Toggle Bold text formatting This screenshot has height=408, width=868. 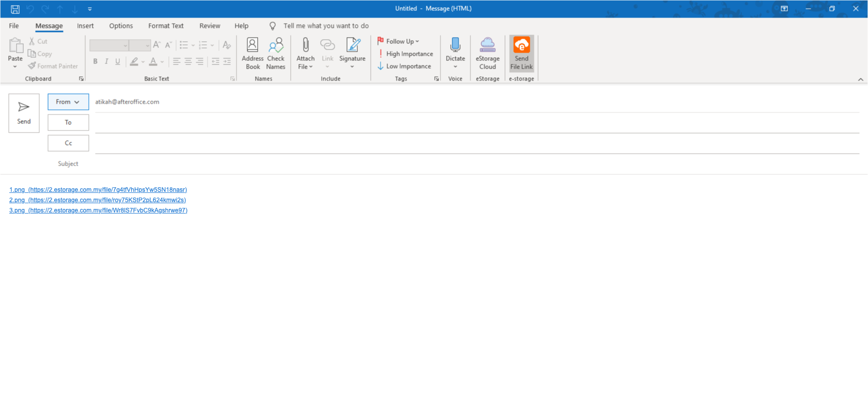(x=95, y=61)
